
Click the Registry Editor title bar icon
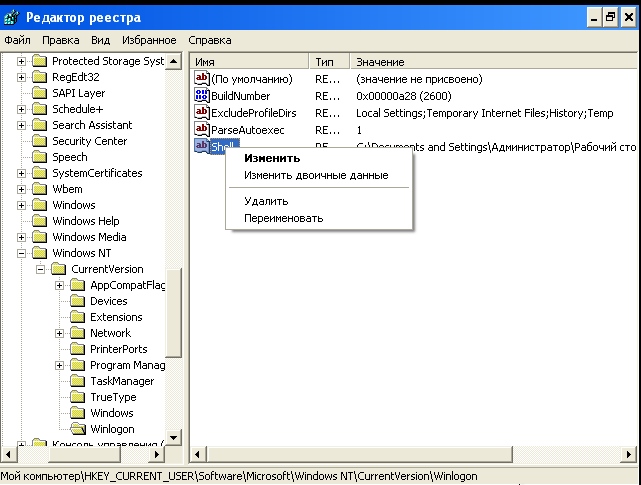[x=11, y=18]
